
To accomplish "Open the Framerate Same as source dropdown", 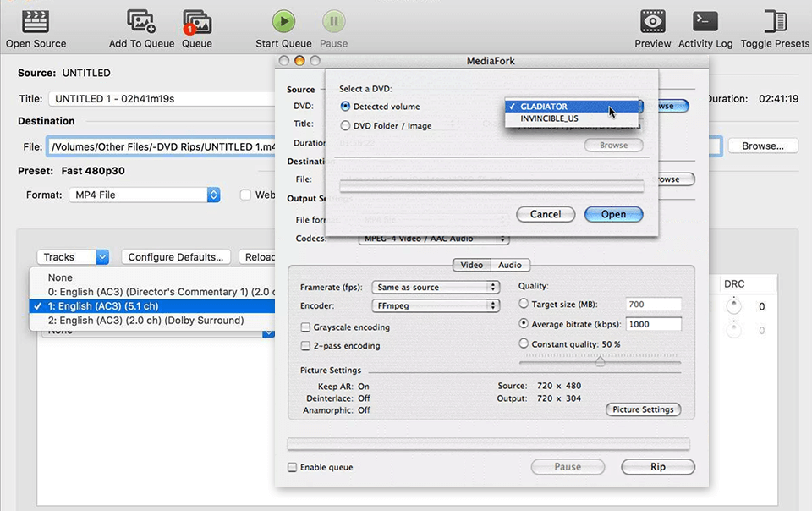I will (x=436, y=288).
